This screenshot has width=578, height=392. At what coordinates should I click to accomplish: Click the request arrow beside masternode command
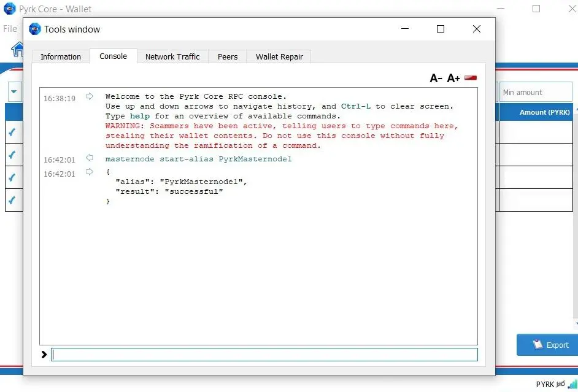click(x=90, y=158)
